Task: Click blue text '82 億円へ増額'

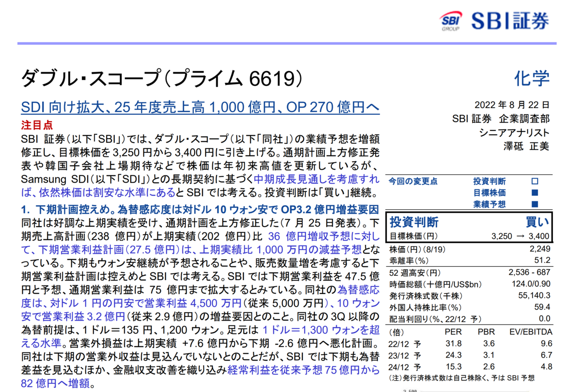Action: 55,383
